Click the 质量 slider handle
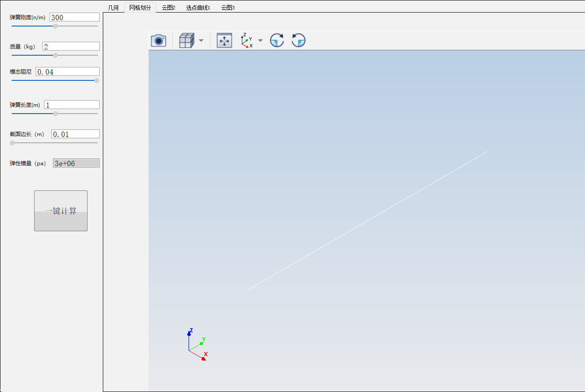Screen dimensions: 585x392 point(55,55)
